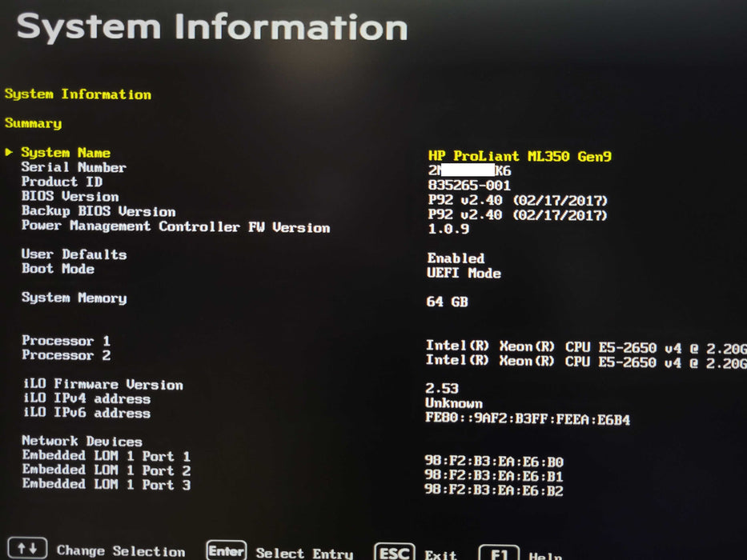
Task: Click the Processor 1 label
Action: coord(66,341)
